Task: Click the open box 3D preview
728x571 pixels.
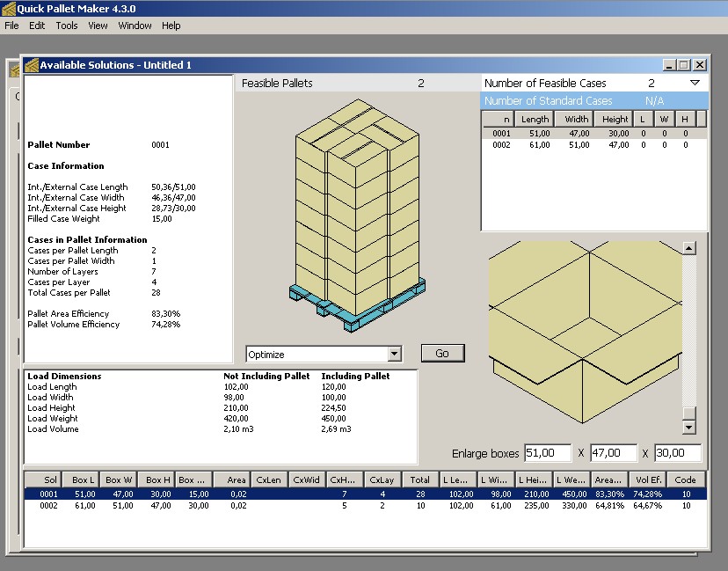Action: coord(585,333)
